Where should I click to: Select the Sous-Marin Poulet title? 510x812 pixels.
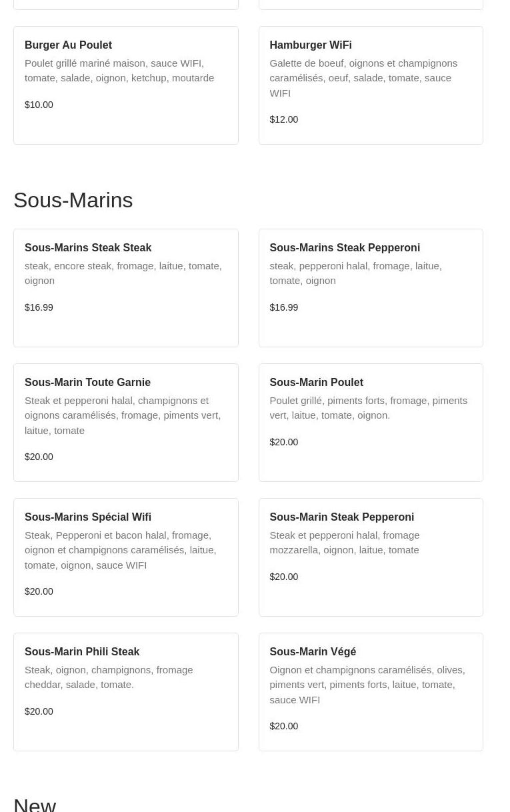point(316,382)
